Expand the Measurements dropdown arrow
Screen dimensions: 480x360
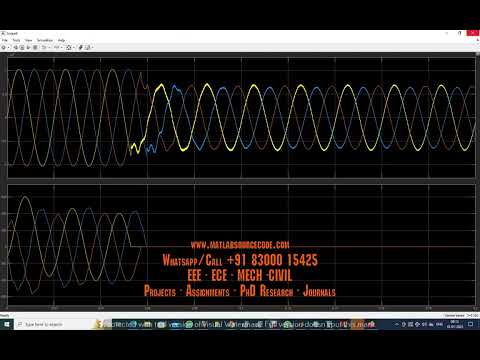(93, 47)
